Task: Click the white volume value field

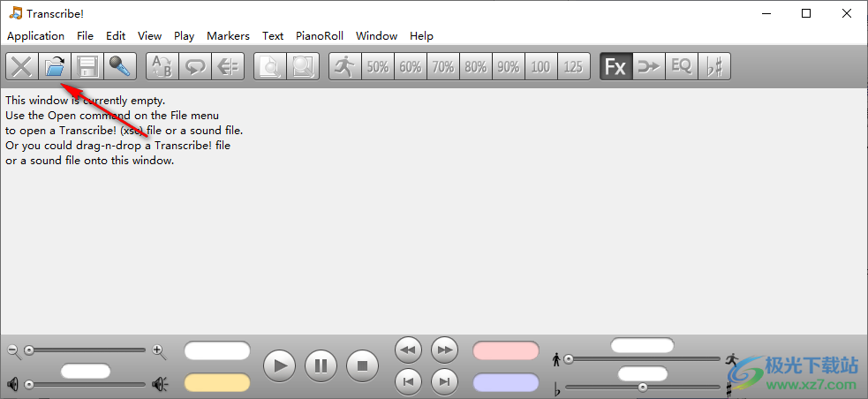Action: click(86, 371)
